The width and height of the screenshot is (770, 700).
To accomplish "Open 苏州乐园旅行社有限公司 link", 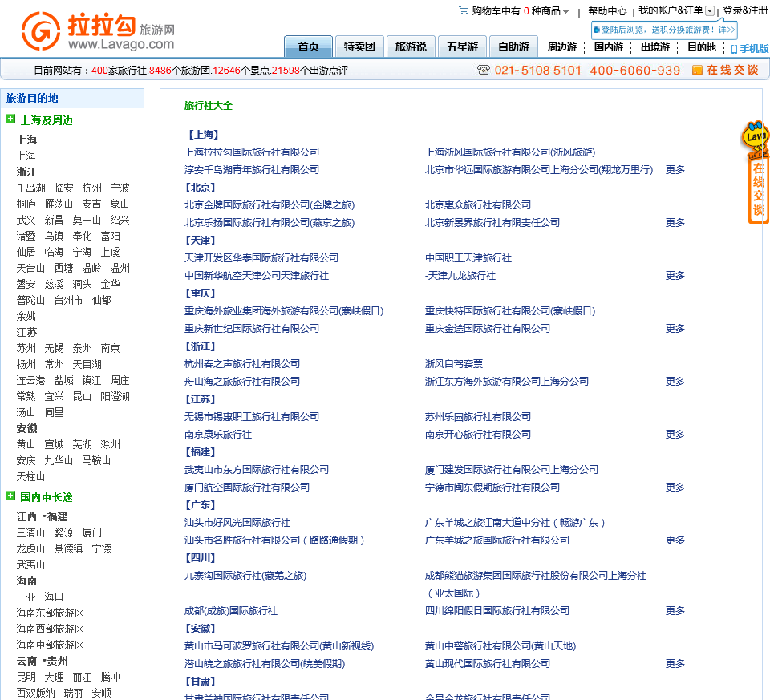I will click(478, 417).
